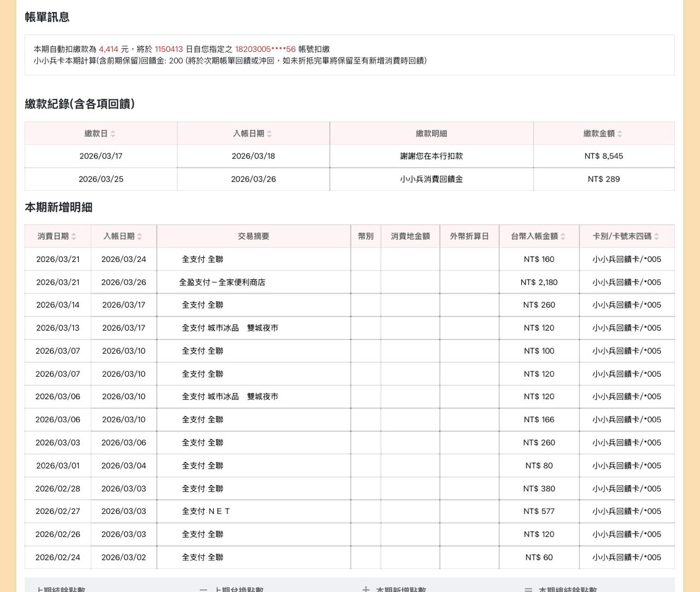Screen dimensions: 700x592
Task: Click the red debit date 1150413
Action: [168, 49]
